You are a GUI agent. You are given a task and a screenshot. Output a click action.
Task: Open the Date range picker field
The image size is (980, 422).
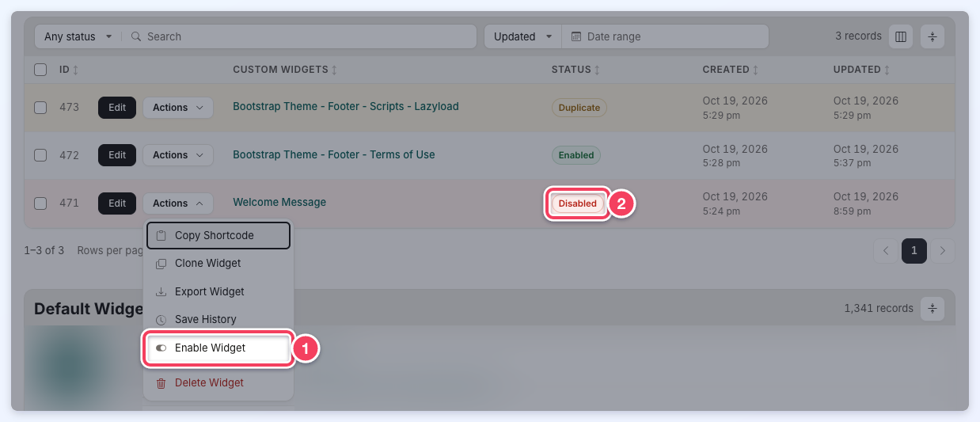click(x=665, y=36)
